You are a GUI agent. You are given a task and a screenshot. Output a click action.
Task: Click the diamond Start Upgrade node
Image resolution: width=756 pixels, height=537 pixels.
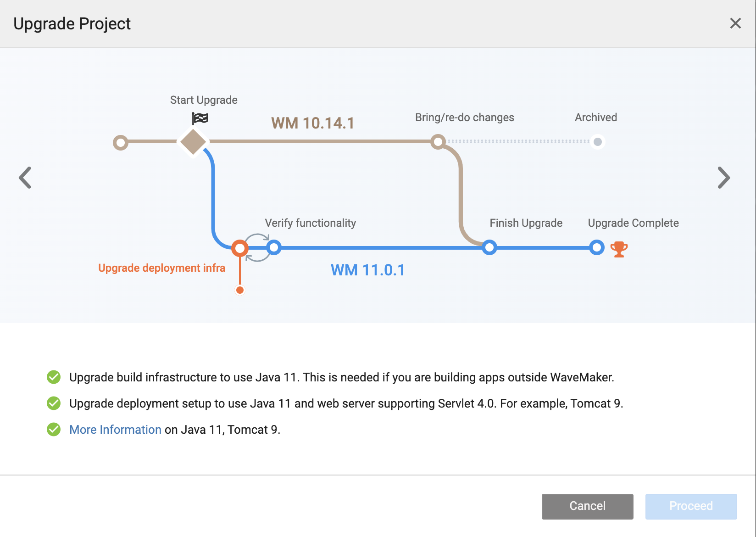[x=193, y=142]
